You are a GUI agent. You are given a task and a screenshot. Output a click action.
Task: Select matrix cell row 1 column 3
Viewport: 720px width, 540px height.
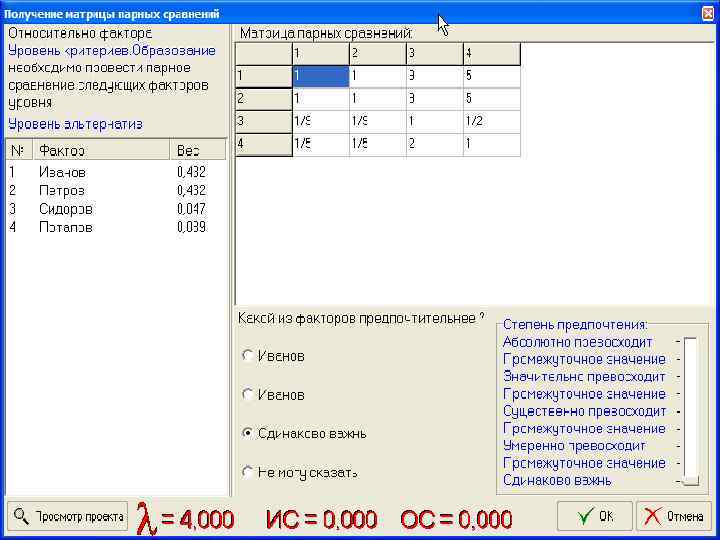tap(434, 76)
